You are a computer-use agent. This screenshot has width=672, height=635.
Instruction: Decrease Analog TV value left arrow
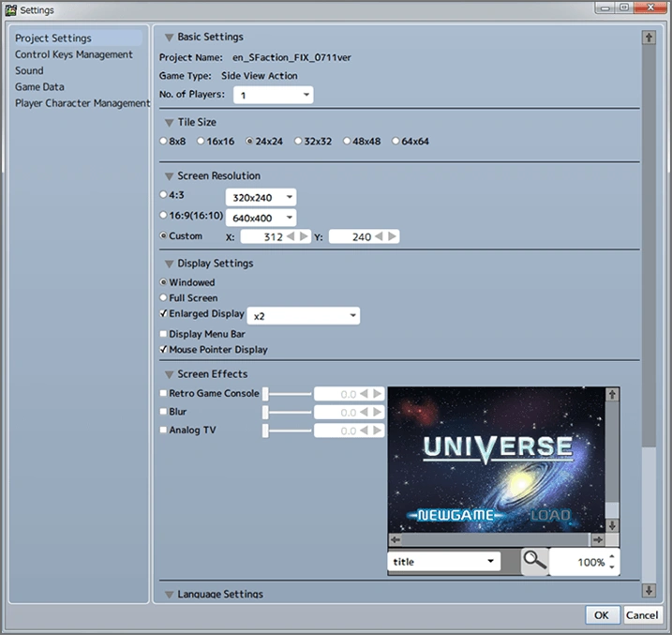pyautogui.click(x=364, y=431)
